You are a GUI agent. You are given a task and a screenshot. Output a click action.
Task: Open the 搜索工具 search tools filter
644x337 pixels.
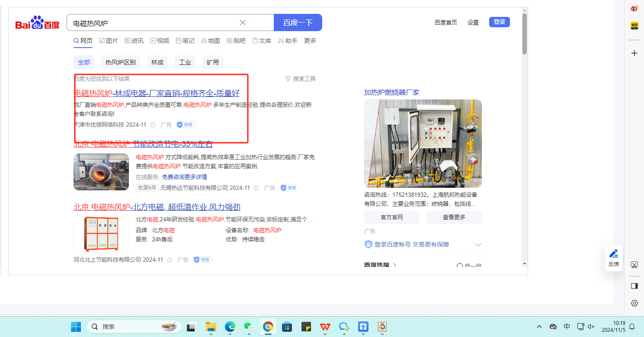pyautogui.click(x=301, y=79)
